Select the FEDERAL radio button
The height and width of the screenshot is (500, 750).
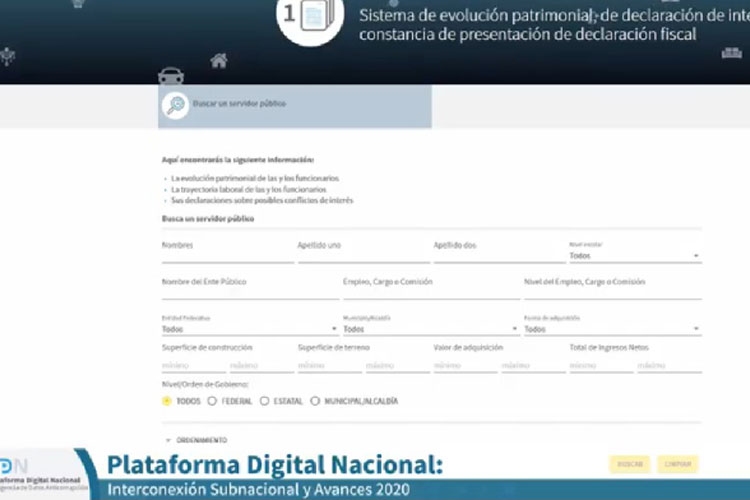point(212,401)
